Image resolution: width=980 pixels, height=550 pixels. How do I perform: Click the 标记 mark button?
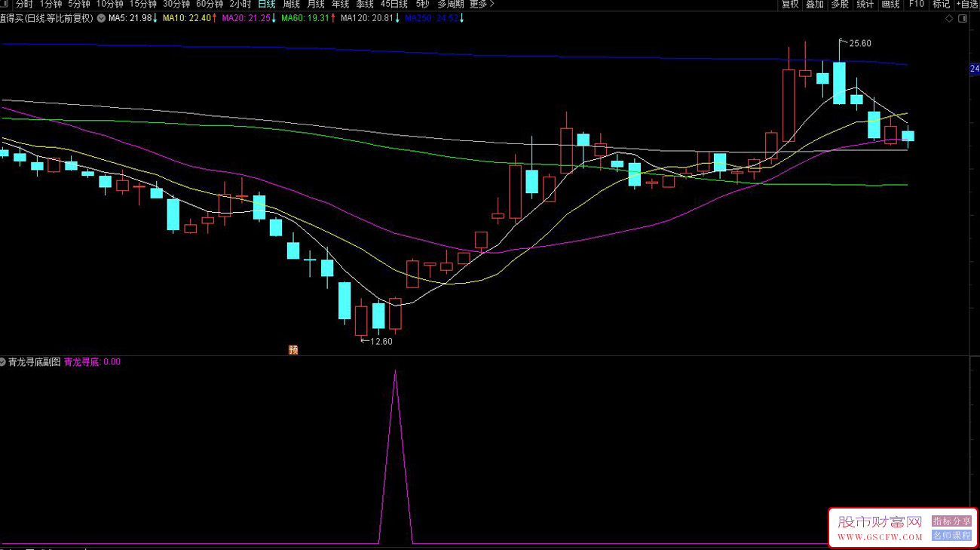coord(942,4)
